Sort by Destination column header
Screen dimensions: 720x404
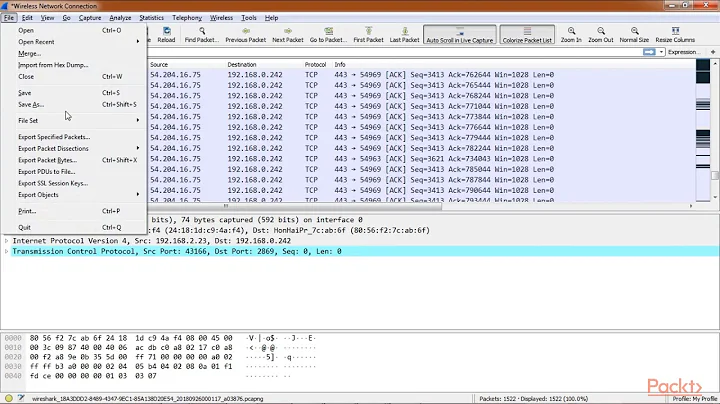(x=242, y=65)
